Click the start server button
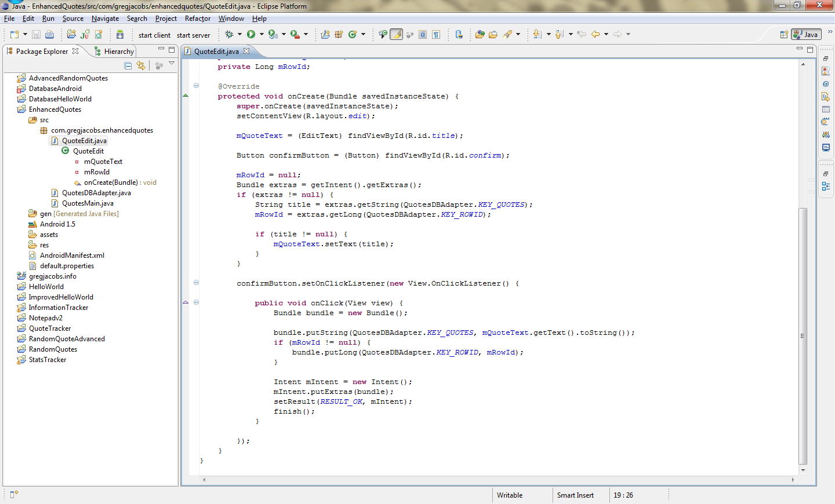Viewport: 835px width, 504px height. (193, 35)
